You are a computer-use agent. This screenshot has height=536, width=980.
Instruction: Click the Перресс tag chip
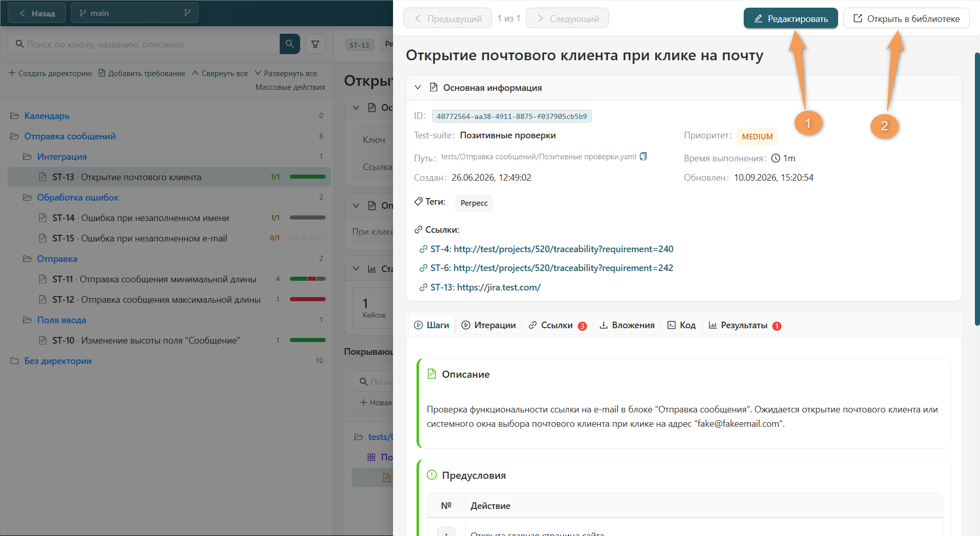coord(474,203)
